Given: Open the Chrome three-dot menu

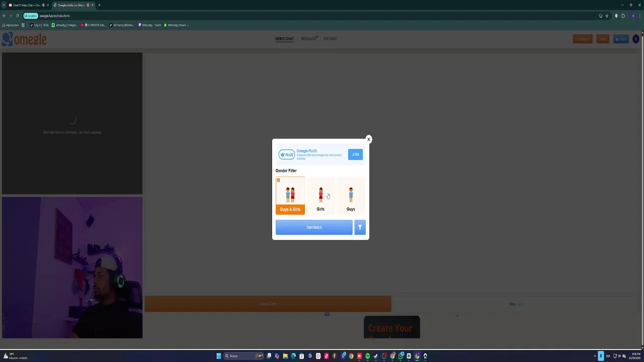Looking at the screenshot, I should [640, 16].
